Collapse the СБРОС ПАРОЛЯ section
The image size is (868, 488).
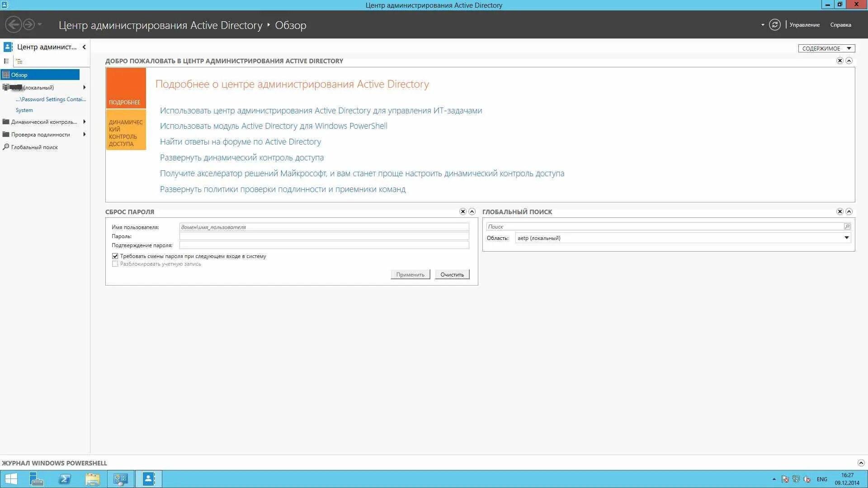coord(472,211)
